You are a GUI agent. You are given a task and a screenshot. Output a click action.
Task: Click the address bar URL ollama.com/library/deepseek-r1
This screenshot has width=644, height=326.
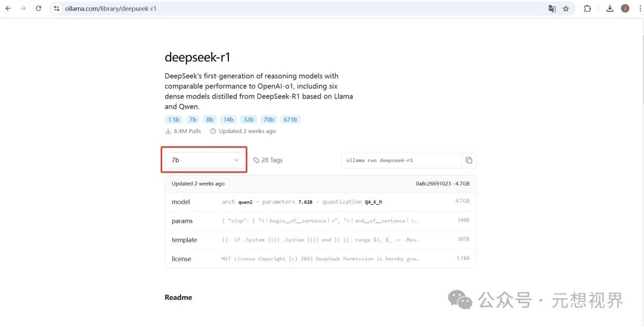[x=110, y=8]
